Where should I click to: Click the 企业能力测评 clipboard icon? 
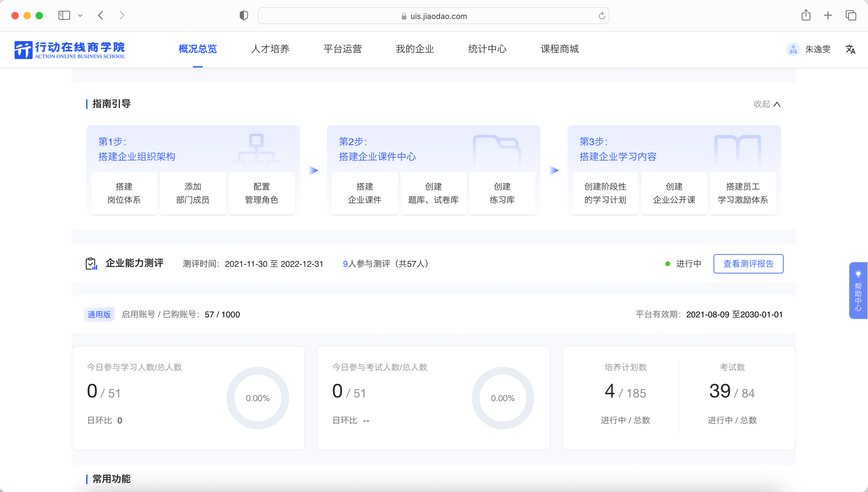(91, 263)
